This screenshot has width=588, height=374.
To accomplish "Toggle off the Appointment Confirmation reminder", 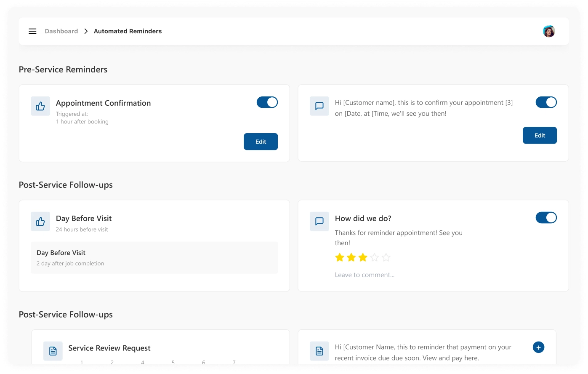I will [x=267, y=102].
